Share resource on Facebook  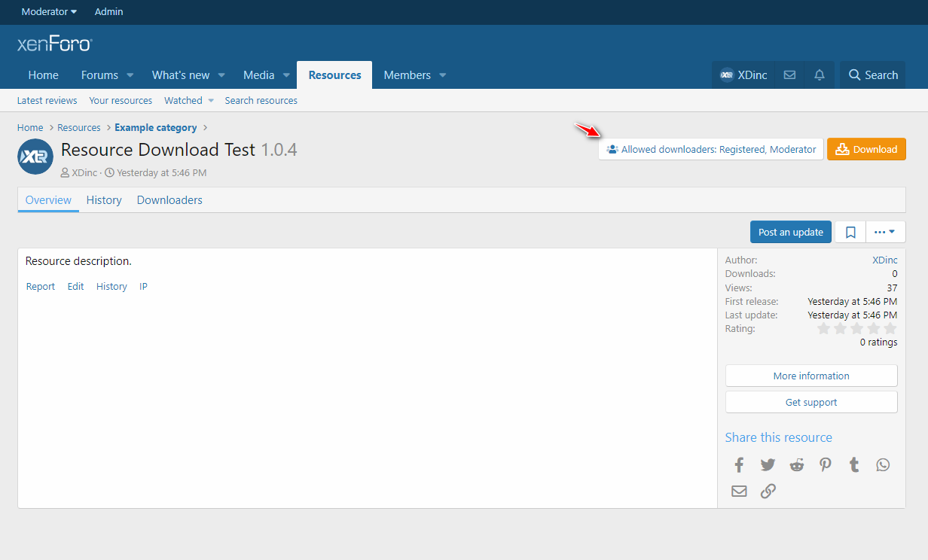(x=739, y=465)
